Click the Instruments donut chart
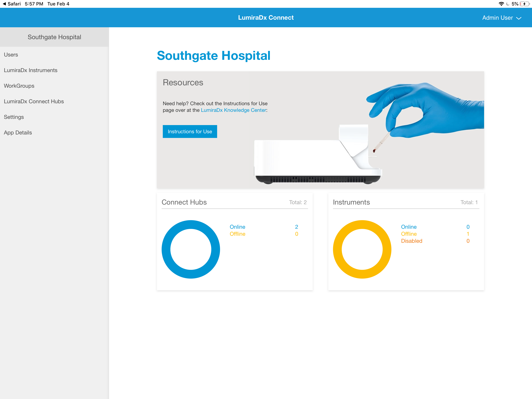The height and width of the screenshot is (399, 532). click(362, 249)
